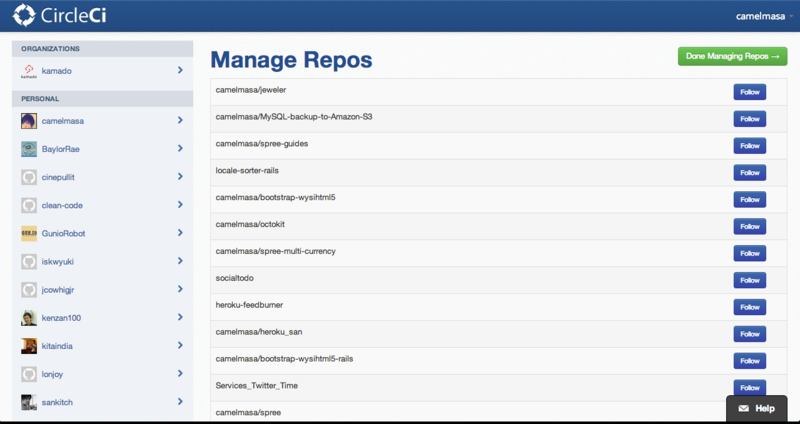Click the jcowhigjr GitHub avatar
This screenshot has width=800, height=424.
click(29, 289)
